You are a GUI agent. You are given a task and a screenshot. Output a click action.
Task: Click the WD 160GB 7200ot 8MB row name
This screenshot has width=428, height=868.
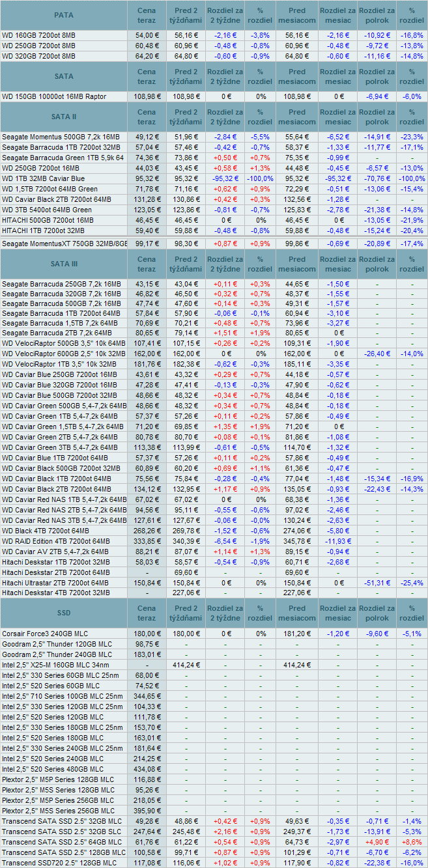click(38, 36)
